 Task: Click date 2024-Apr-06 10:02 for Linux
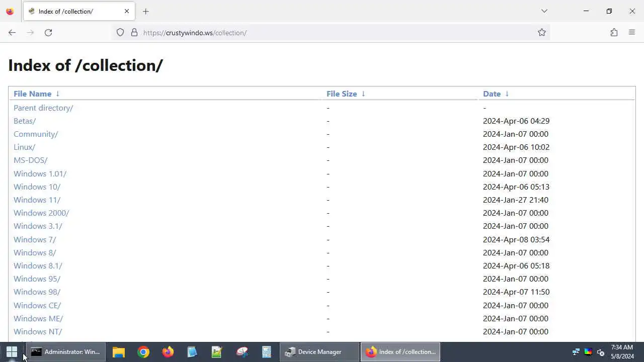click(x=516, y=147)
